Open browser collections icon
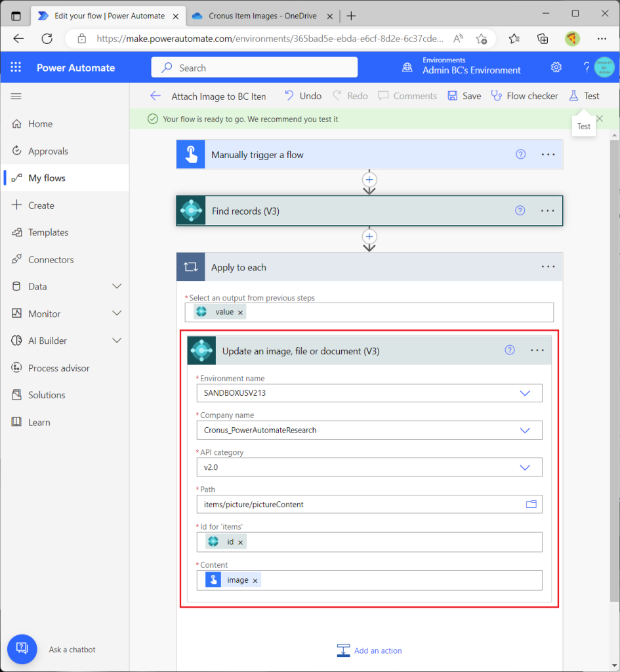The width and height of the screenshot is (620, 672). (x=543, y=39)
